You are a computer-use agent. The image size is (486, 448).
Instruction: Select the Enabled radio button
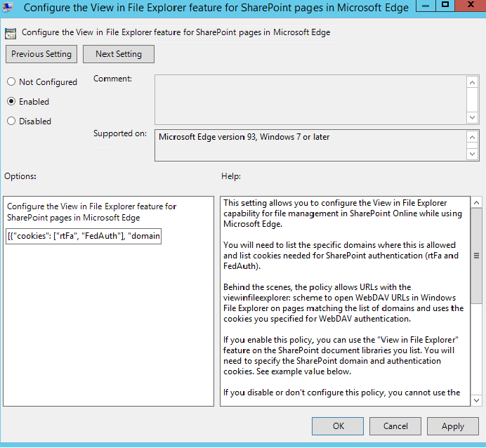(x=11, y=101)
